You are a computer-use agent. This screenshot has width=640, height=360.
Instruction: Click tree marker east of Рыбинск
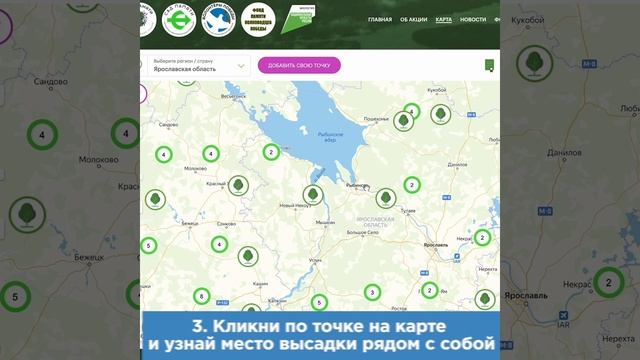386,199
